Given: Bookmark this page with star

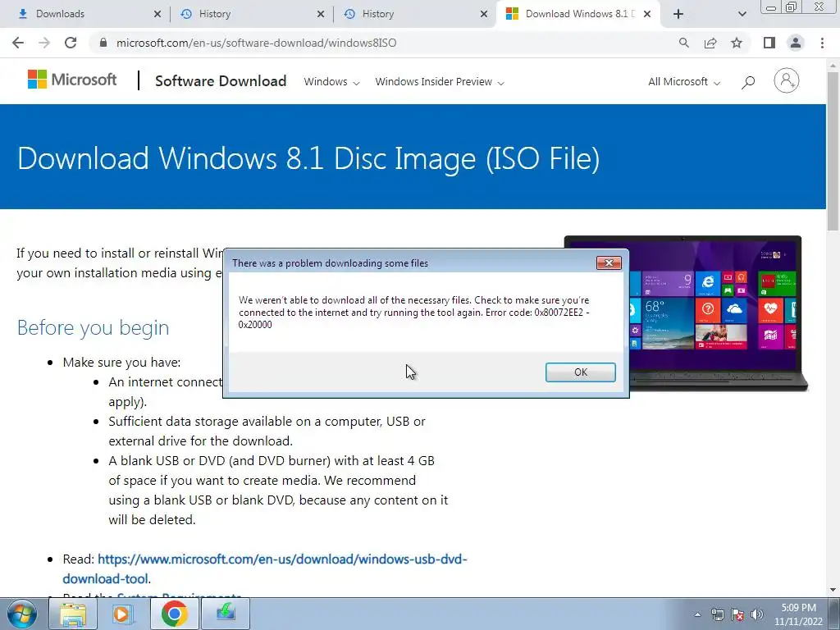Looking at the screenshot, I should pos(737,43).
